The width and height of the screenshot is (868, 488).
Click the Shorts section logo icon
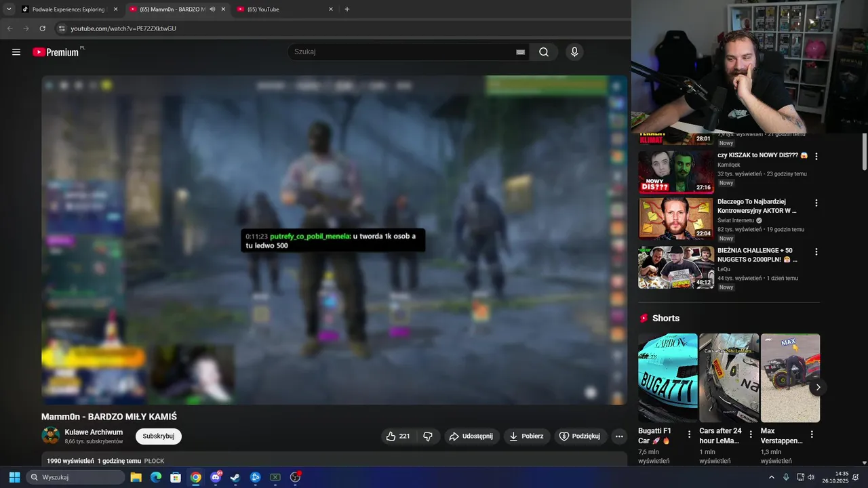644,318
